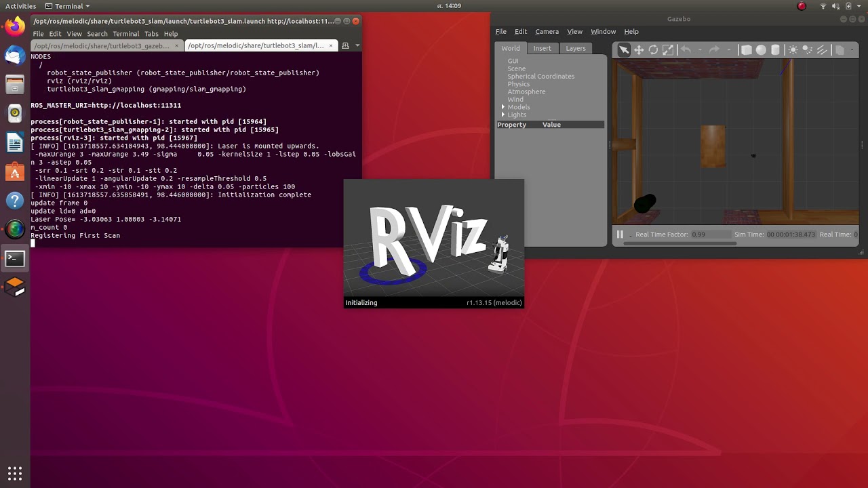The width and height of the screenshot is (868, 488).
Task: Open LibreOffice Writer from the dock
Action: click(x=15, y=143)
